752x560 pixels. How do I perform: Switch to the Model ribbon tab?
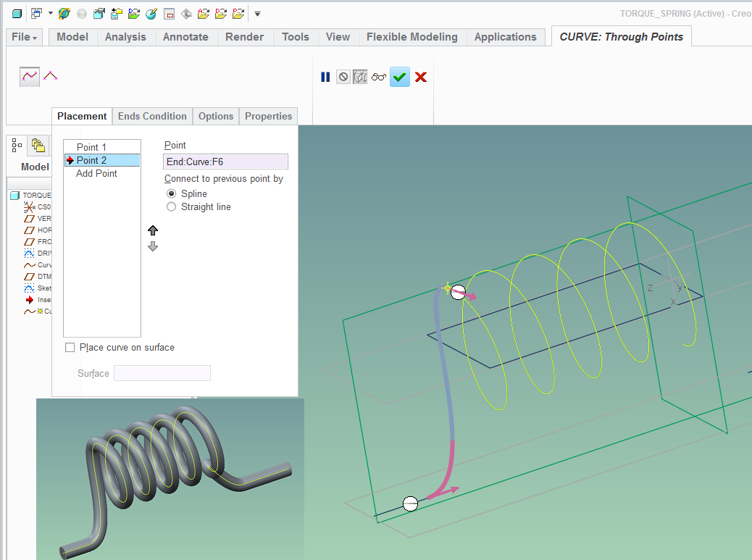tap(72, 37)
